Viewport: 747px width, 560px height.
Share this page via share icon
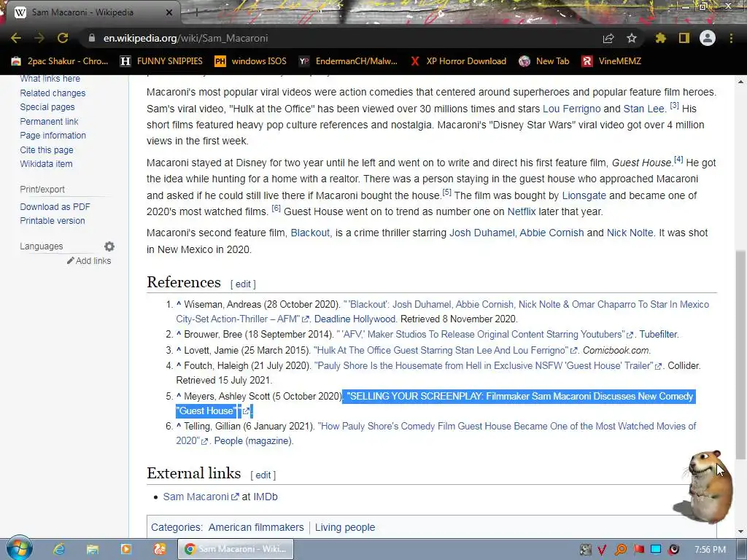point(608,38)
